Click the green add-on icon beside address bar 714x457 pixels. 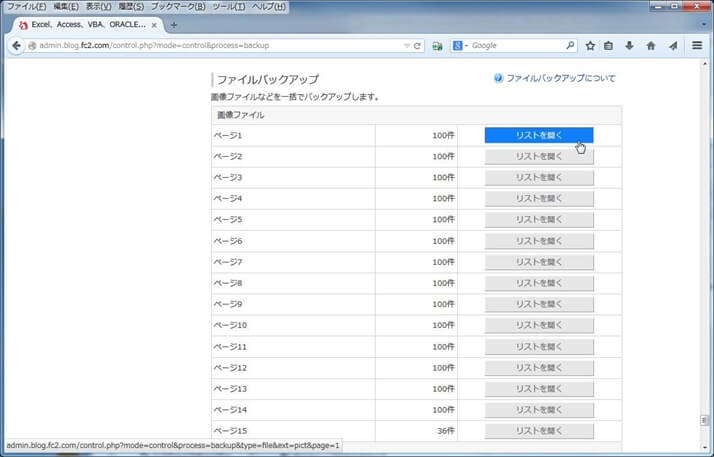[x=438, y=46]
